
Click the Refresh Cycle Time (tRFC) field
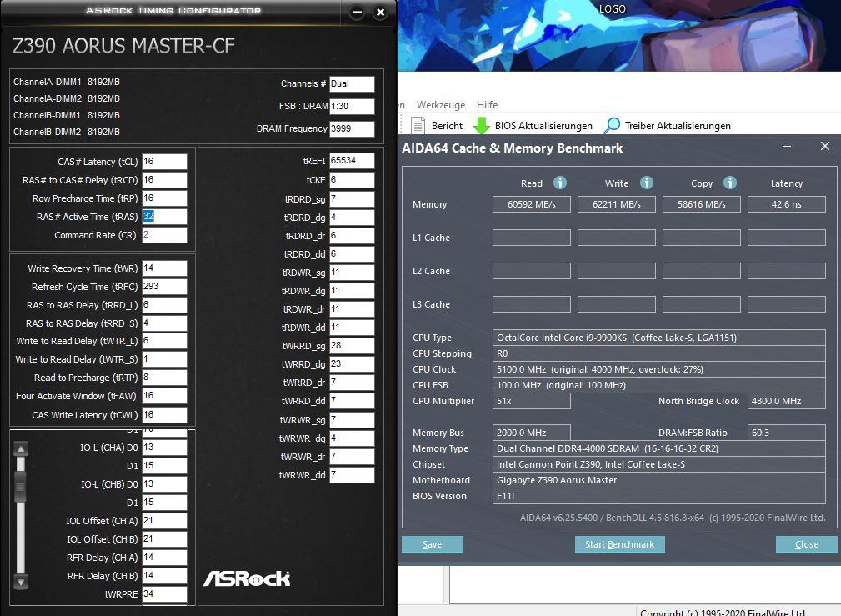164,287
